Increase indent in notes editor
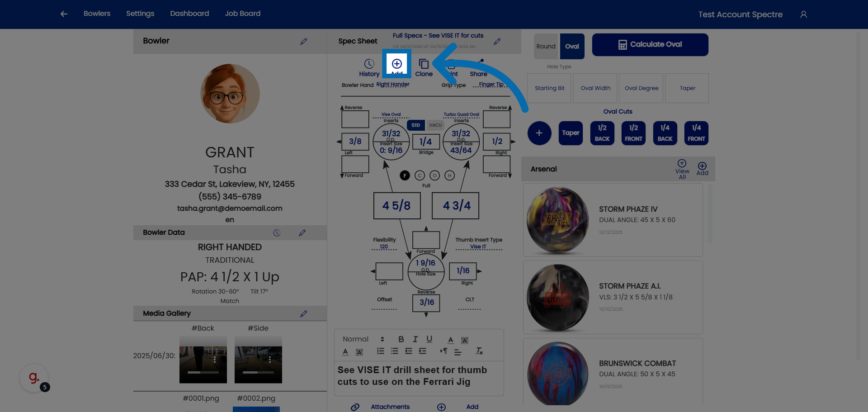The image size is (868, 412). [423, 351]
